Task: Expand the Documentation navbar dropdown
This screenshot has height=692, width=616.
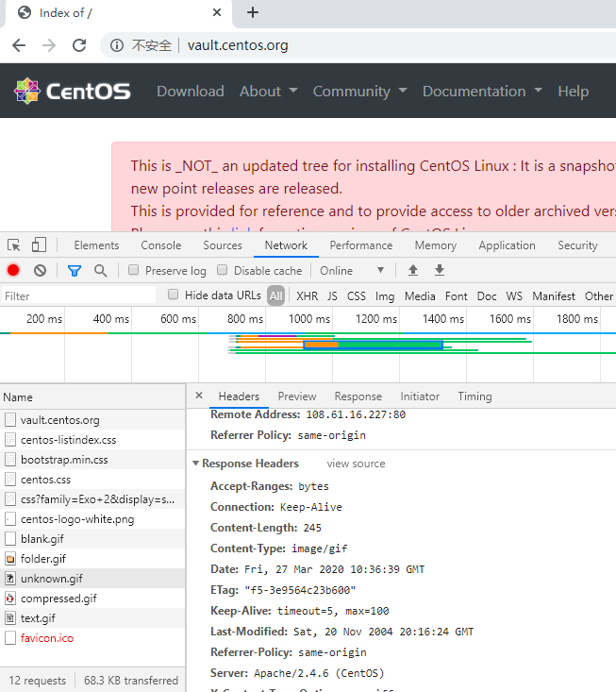Action: [482, 92]
